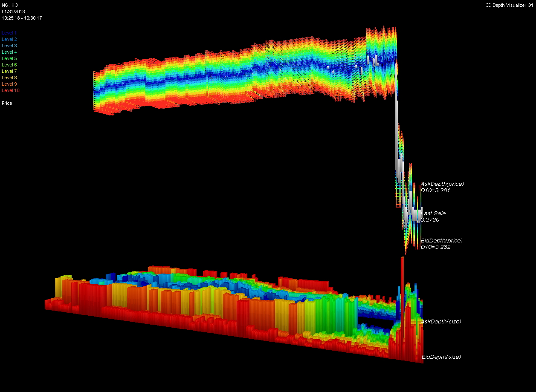Click the BidDepth(size) axis label
The image size is (536, 392).
pyautogui.click(x=441, y=357)
